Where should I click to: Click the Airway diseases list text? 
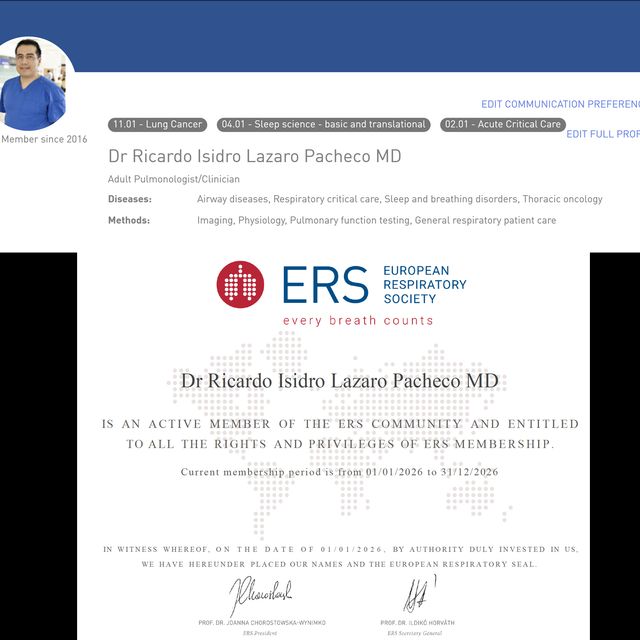tap(400, 199)
